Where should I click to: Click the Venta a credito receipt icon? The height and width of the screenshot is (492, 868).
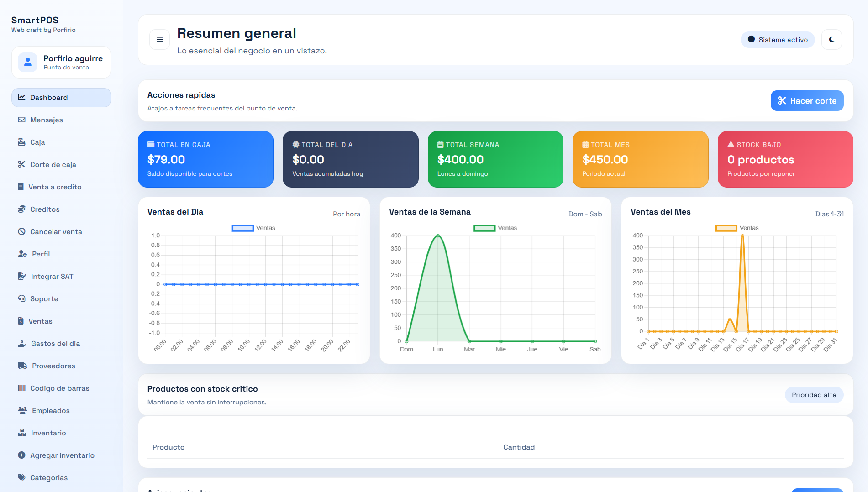click(x=21, y=187)
